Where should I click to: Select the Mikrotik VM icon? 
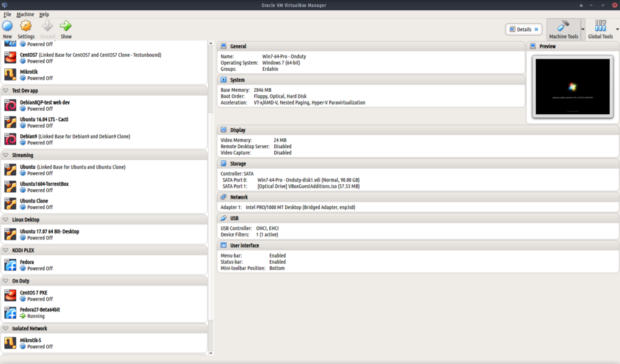[10, 74]
